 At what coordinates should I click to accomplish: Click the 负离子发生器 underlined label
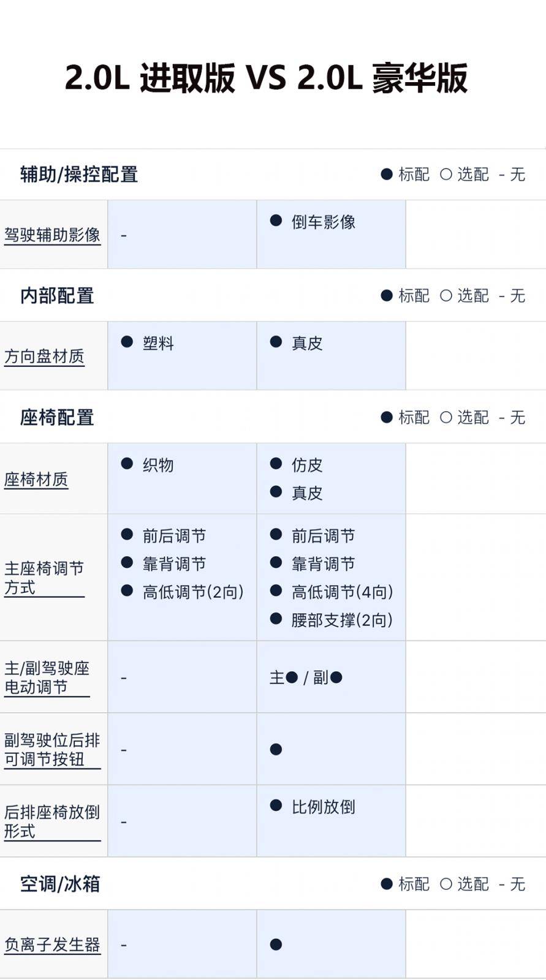(52, 944)
